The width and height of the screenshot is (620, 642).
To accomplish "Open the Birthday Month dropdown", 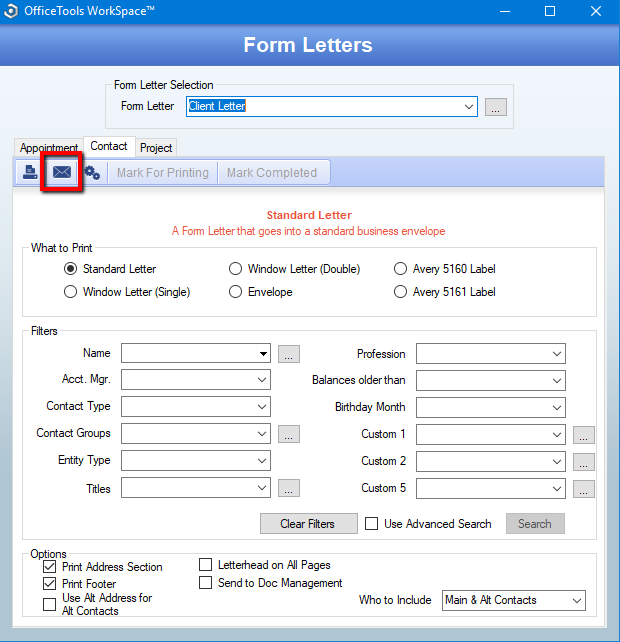I will click(491, 407).
